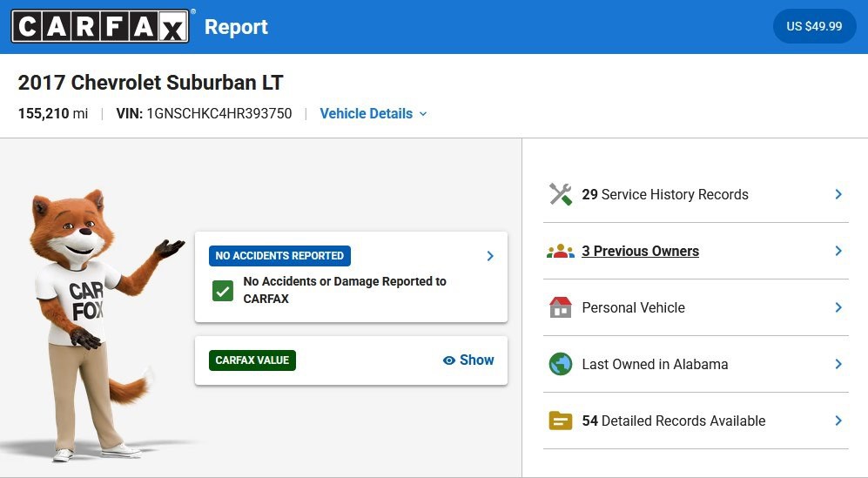Click the Report header text
The image size is (868, 478).
[237, 27]
